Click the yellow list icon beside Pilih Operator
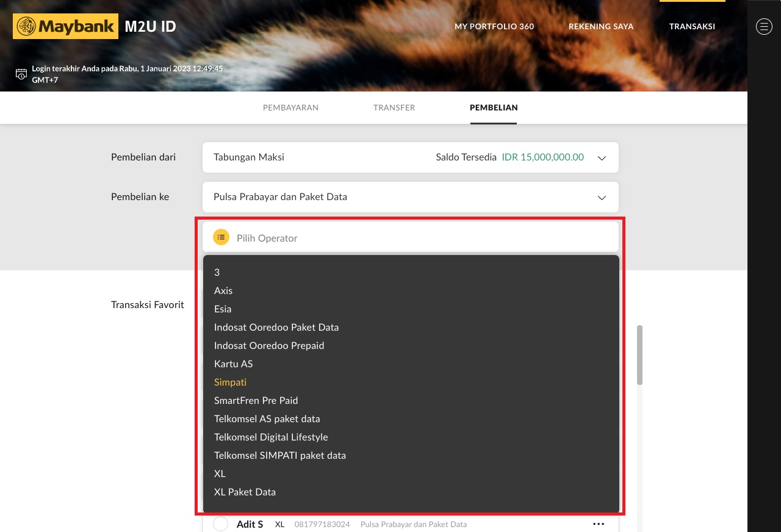Viewport: 781px width, 532px height. tap(221, 237)
